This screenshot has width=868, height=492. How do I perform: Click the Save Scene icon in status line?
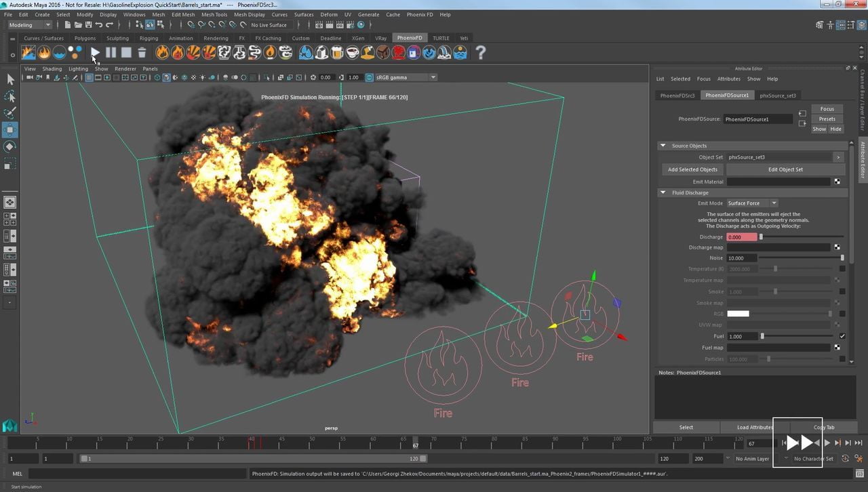pos(88,25)
